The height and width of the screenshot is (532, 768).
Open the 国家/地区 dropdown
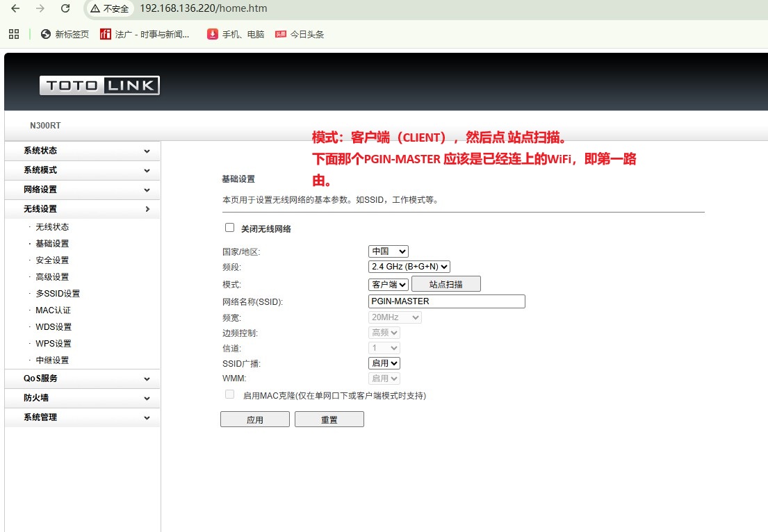pos(388,251)
